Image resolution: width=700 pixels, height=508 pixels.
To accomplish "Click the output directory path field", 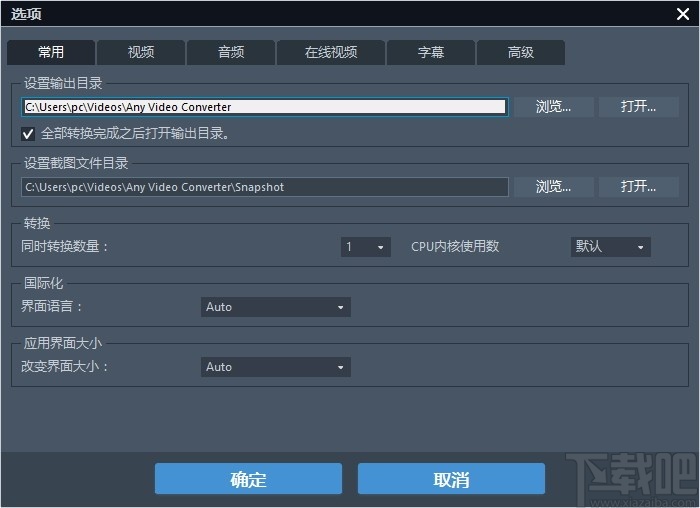I will tap(265, 107).
